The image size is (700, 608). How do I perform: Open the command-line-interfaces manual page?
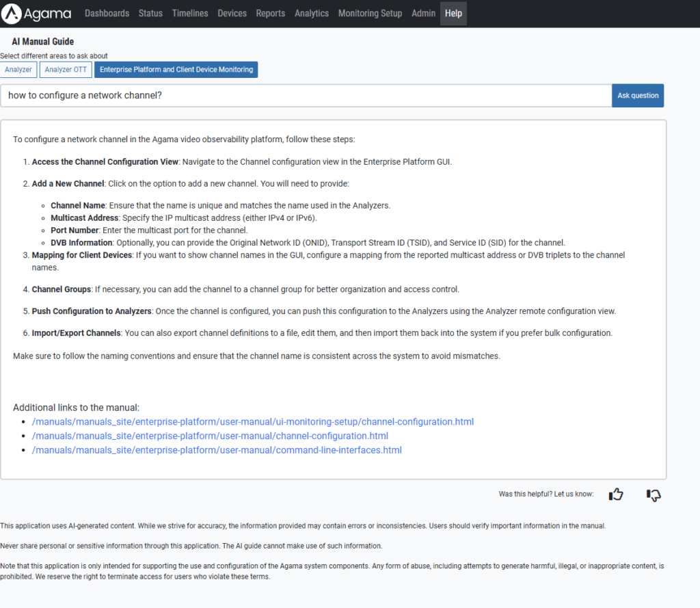(x=217, y=450)
